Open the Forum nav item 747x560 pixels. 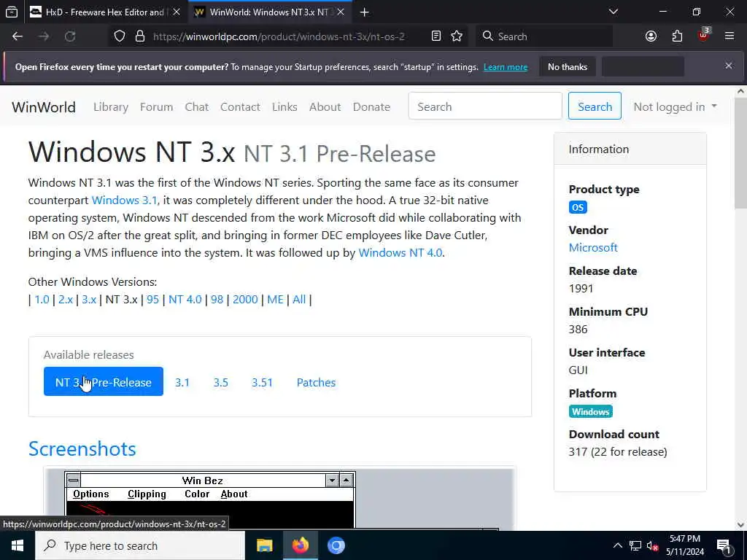coord(156,106)
